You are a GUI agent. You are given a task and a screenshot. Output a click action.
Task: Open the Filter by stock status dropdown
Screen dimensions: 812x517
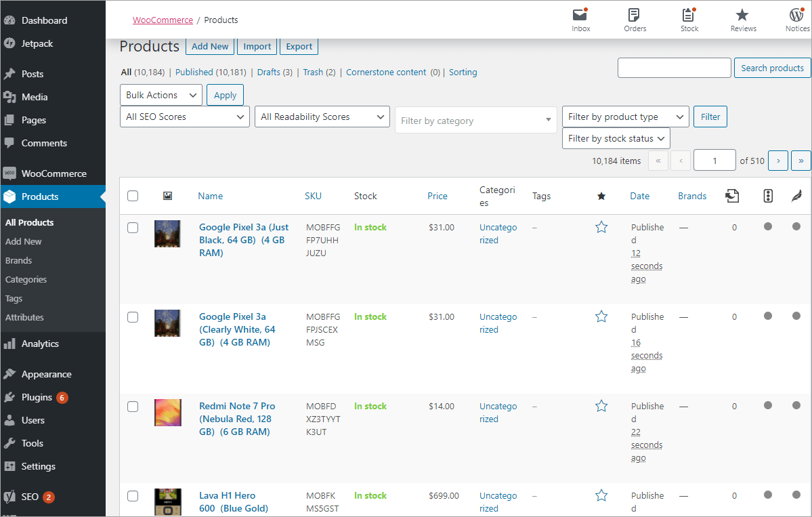[x=616, y=138]
